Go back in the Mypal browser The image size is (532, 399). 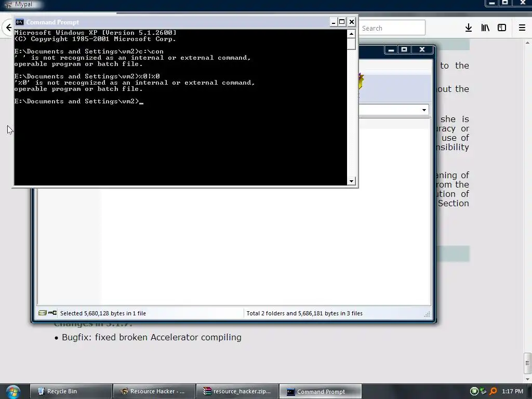pos(8,28)
